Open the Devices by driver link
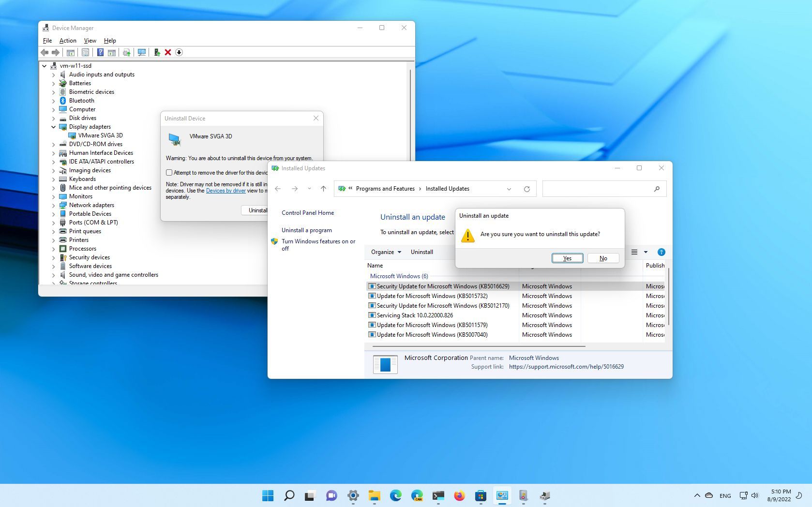This screenshot has width=812, height=507. 226,191
